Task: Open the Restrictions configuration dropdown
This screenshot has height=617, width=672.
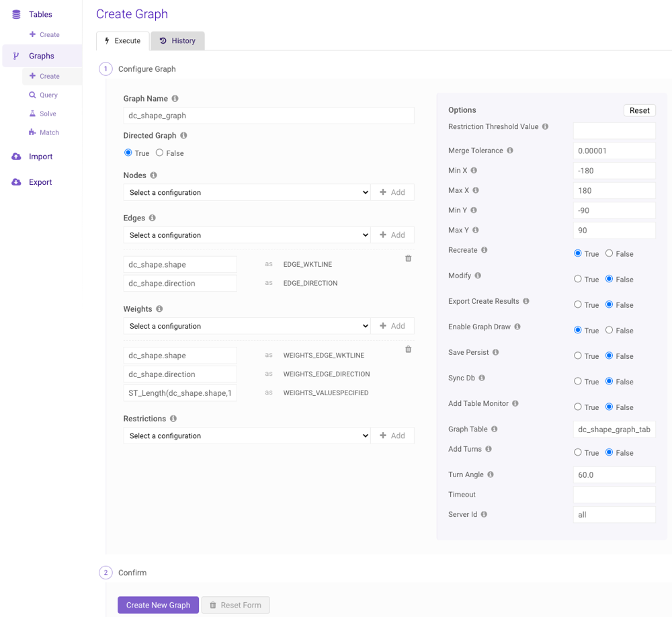Action: (x=247, y=436)
